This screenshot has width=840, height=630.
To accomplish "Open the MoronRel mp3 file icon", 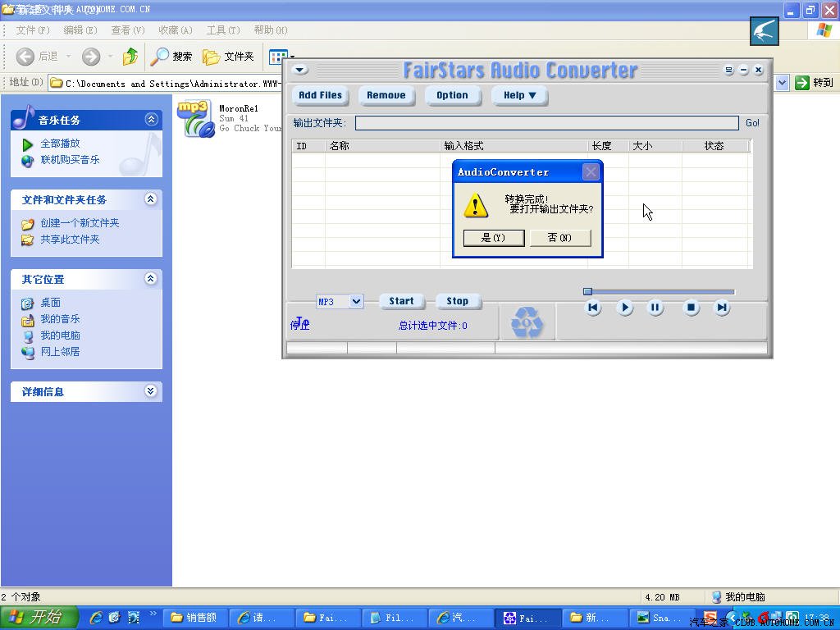I will (195, 118).
